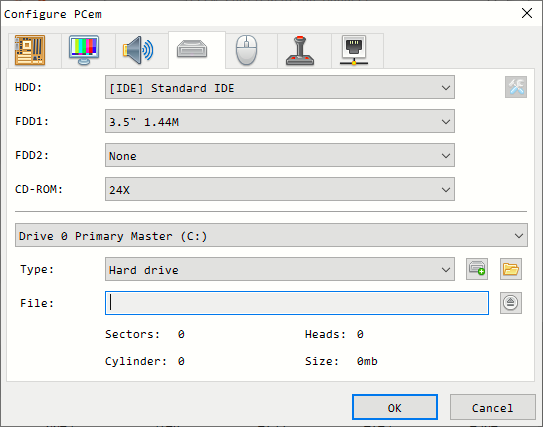
Task: Open the FDD1 drive type dropdown
Action: point(280,121)
